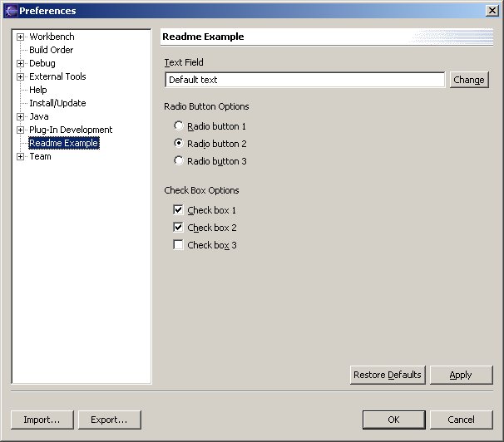The height and width of the screenshot is (442, 504).
Task: Expand the Java tree node
Action: click(20, 116)
